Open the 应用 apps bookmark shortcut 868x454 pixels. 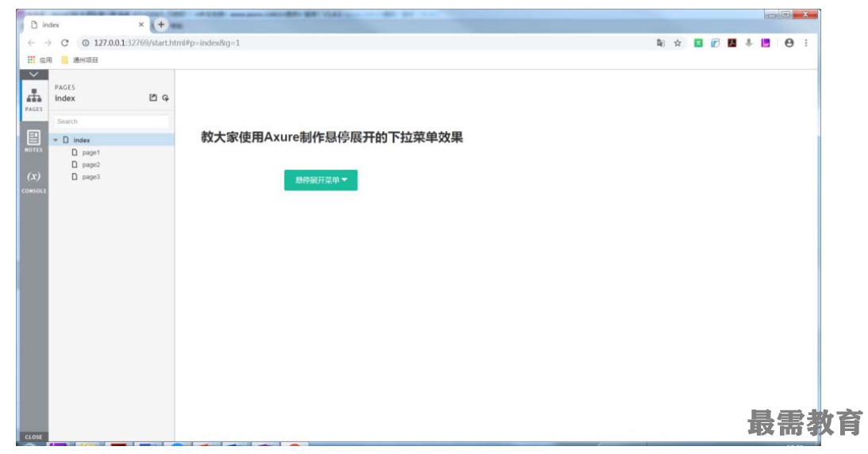click(x=40, y=60)
